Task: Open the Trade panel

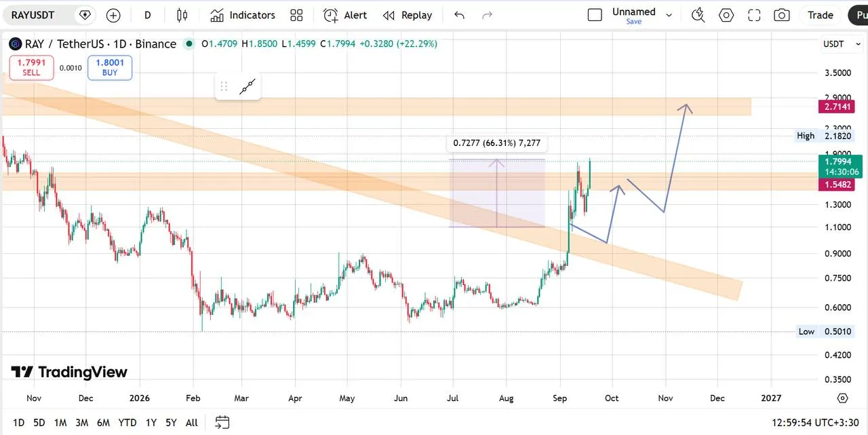Action: (821, 15)
